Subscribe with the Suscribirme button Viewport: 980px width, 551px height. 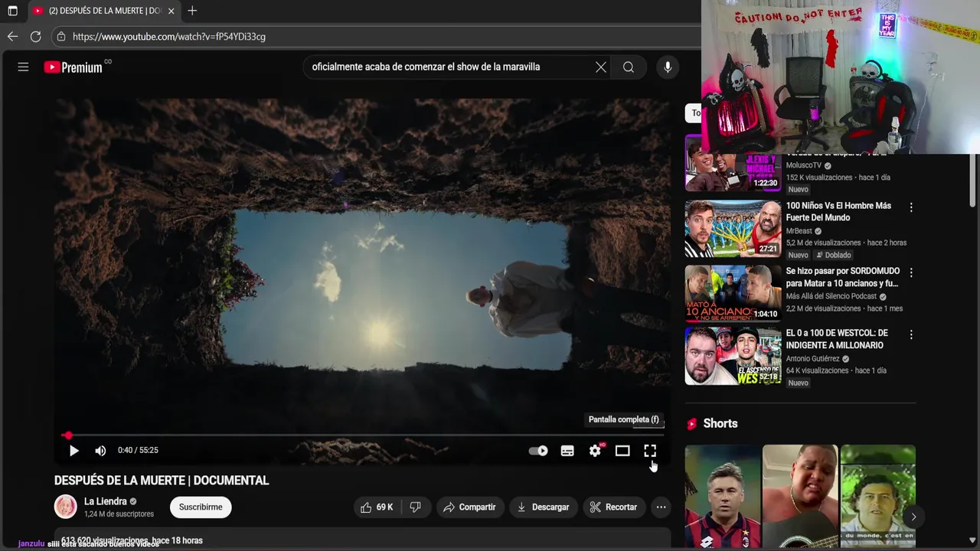201,507
